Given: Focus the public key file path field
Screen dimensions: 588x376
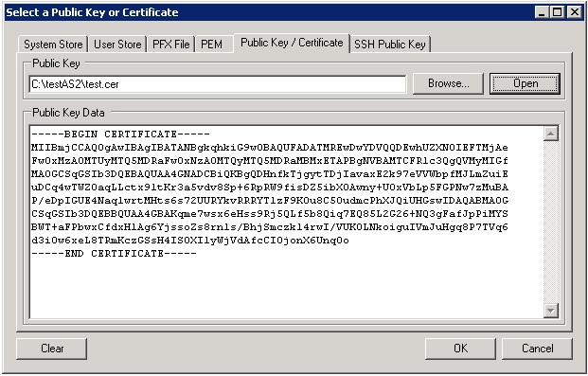Looking at the screenshot, I should (218, 84).
